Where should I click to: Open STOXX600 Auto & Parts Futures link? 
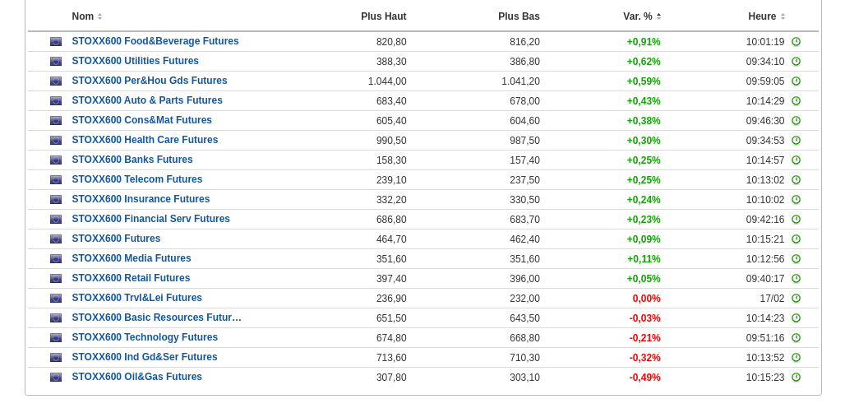[147, 100]
